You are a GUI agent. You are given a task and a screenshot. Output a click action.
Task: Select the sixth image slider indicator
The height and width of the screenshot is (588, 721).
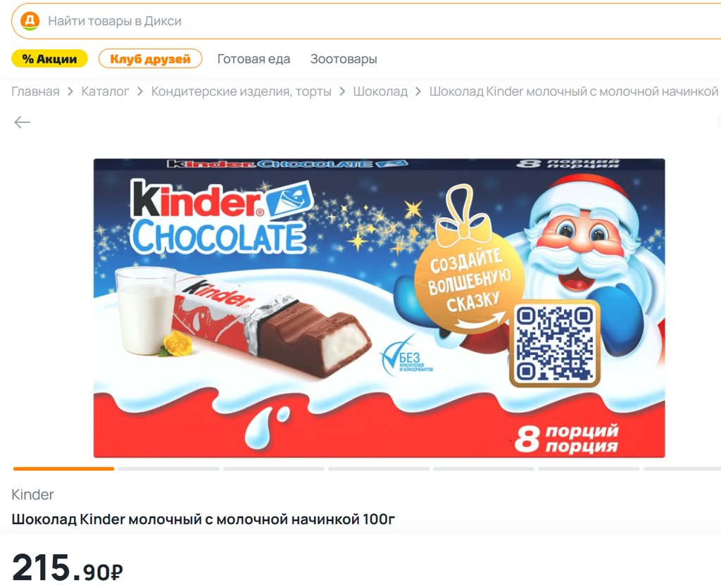point(589,469)
